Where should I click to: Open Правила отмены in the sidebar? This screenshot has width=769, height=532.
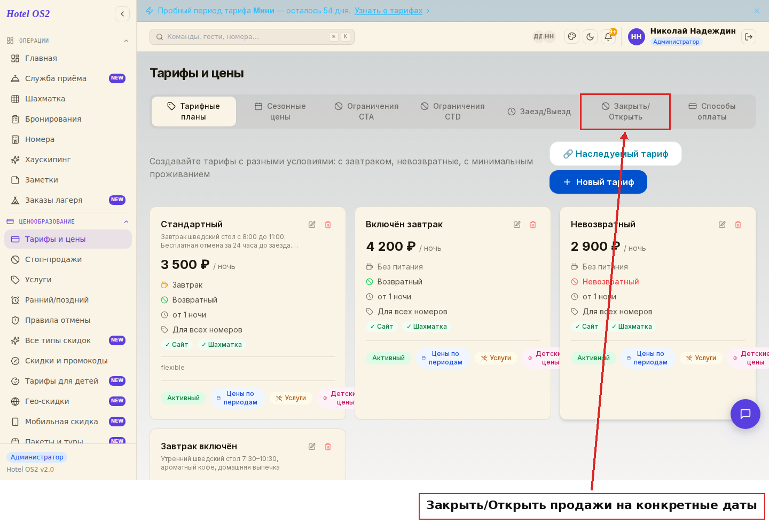[x=68, y=320]
